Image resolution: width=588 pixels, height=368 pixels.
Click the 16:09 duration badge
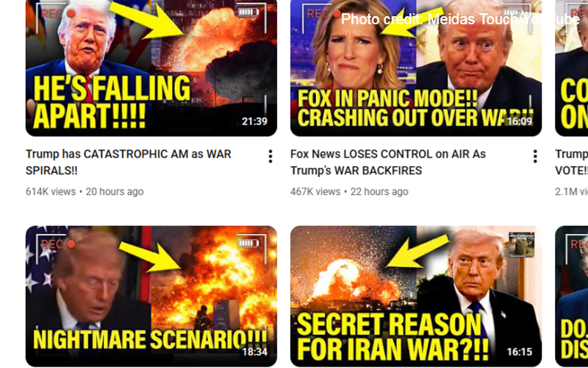520,121
